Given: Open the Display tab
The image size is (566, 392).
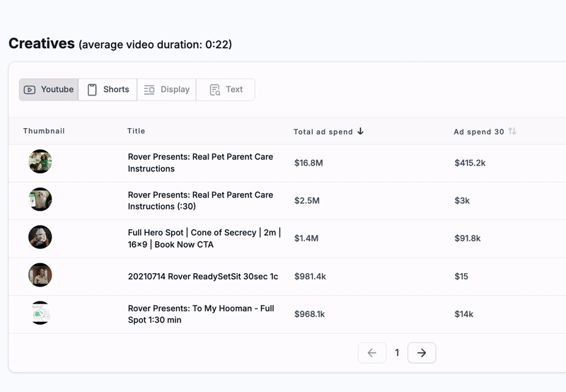Looking at the screenshot, I should [x=166, y=90].
